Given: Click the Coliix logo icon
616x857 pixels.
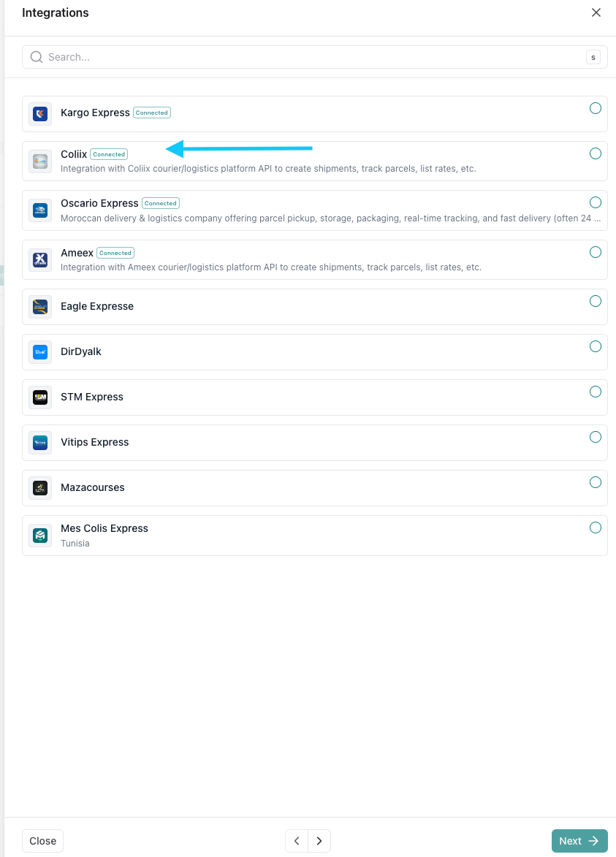Looking at the screenshot, I should click(x=40, y=161).
